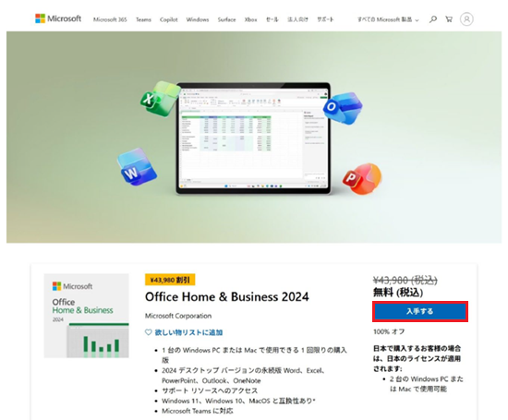Click the account sign-in avatar icon
This screenshot has width=508, height=420.
tap(466, 19)
